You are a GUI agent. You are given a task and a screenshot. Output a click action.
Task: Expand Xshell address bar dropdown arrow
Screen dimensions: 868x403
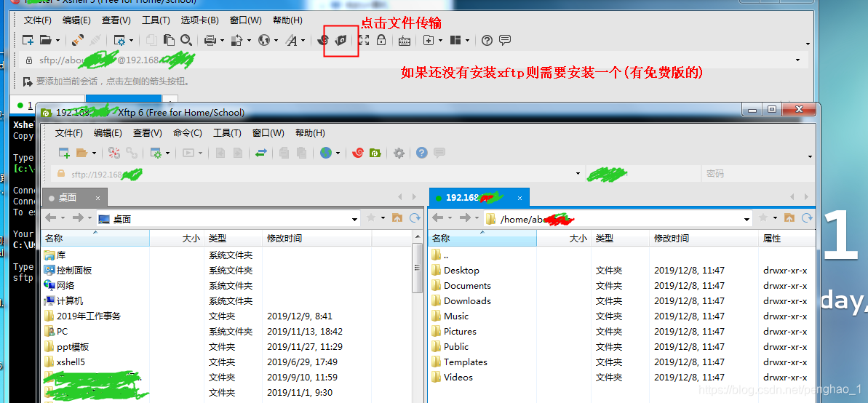797,60
